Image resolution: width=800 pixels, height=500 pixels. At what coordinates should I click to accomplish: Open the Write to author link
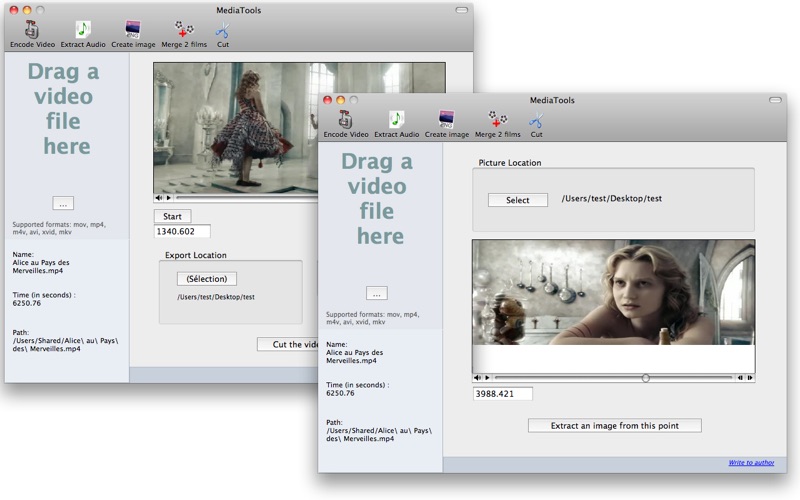click(x=751, y=462)
